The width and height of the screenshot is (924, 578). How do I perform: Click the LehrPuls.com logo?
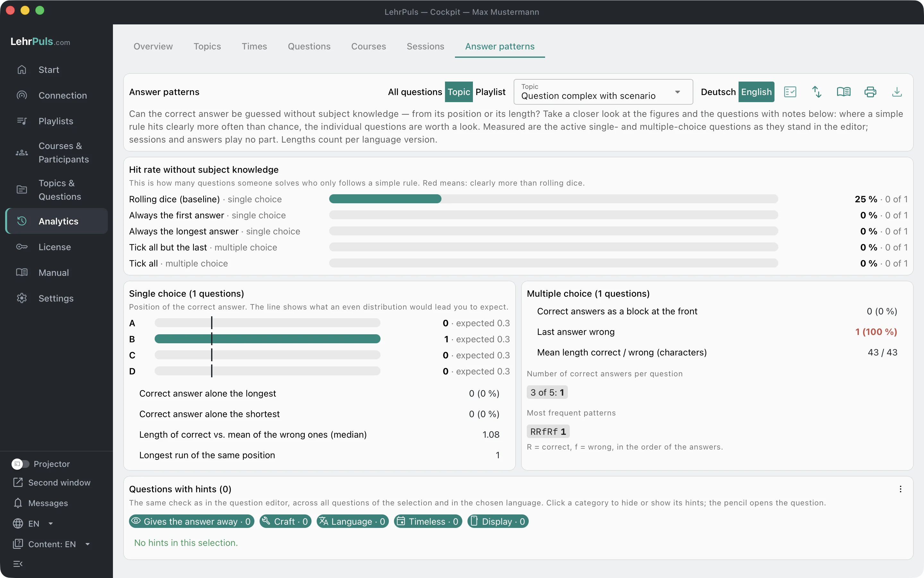[x=40, y=41]
